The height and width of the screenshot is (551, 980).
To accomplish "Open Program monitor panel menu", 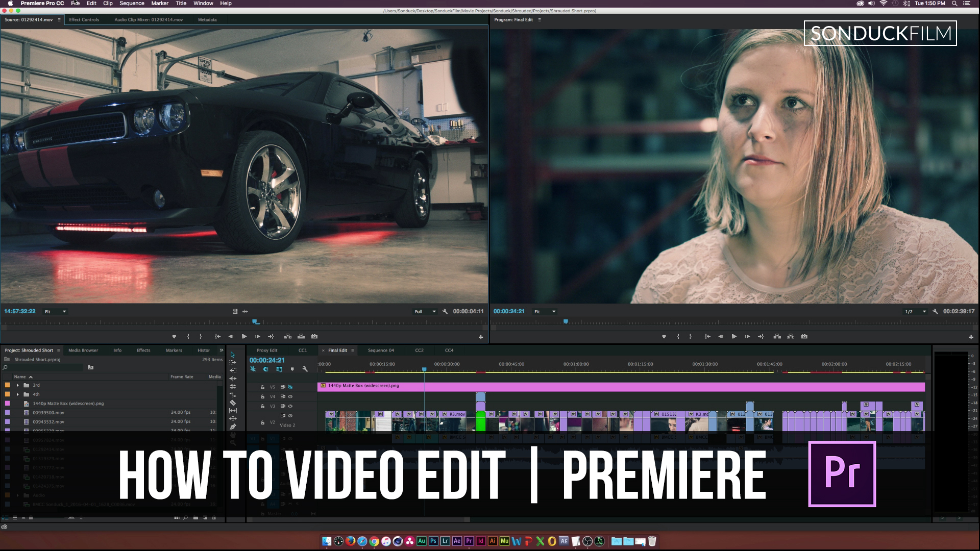I will pyautogui.click(x=540, y=20).
